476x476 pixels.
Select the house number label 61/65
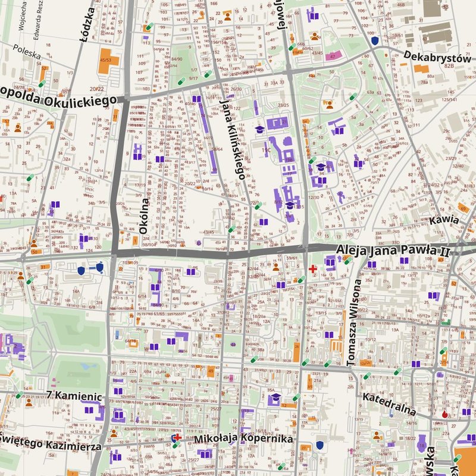[x=159, y=314]
